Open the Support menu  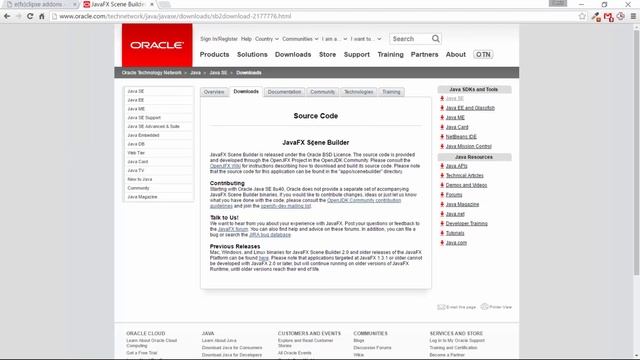point(357,54)
